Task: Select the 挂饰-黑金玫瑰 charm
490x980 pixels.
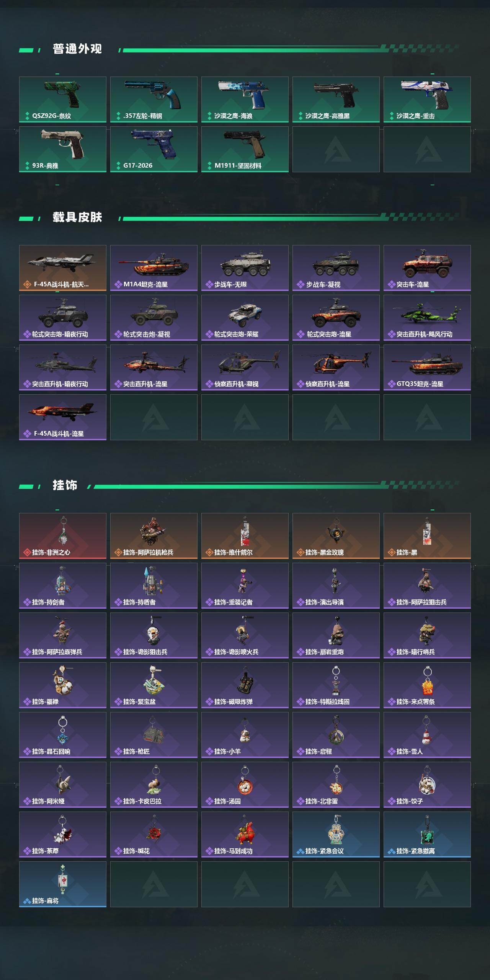Action: (x=336, y=536)
